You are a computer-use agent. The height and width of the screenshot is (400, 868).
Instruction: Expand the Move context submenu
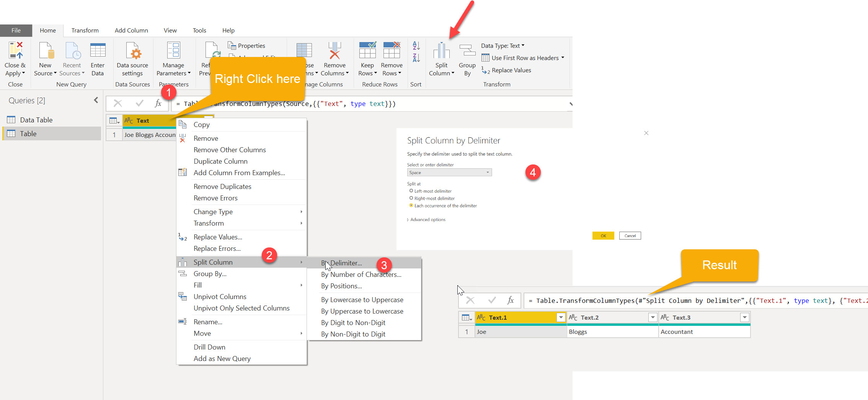pos(241,333)
